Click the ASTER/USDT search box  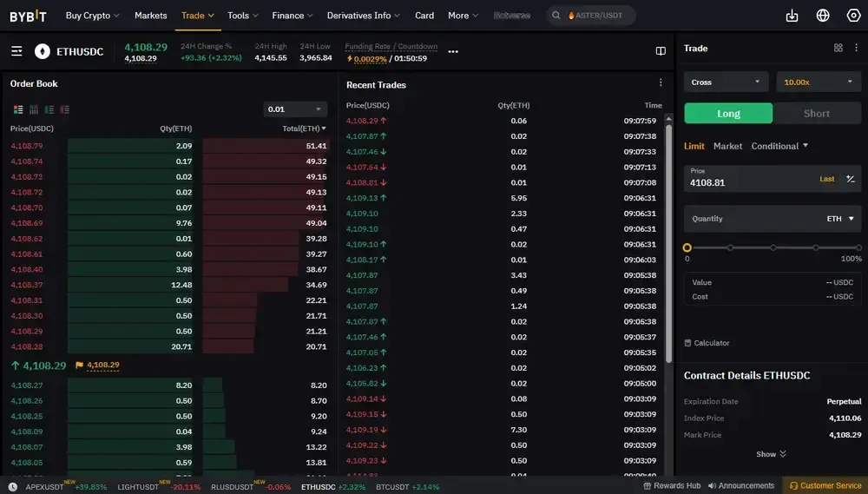coord(591,16)
